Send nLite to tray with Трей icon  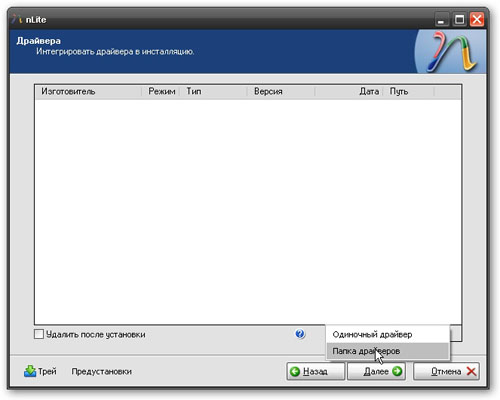30,371
